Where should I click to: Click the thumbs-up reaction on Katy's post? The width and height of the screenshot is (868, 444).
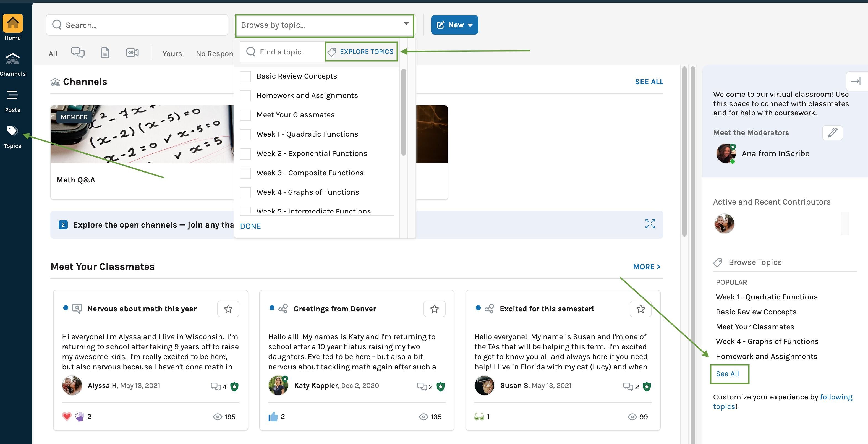click(273, 417)
